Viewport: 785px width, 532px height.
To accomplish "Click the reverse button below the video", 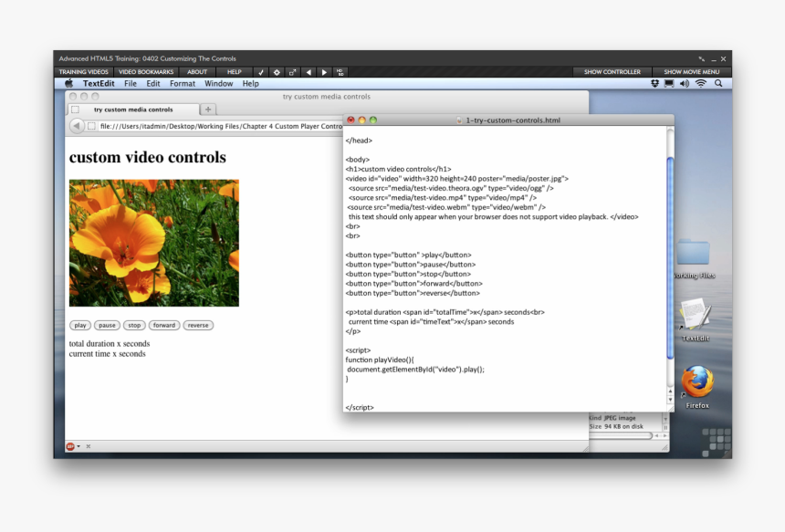I will coord(198,325).
